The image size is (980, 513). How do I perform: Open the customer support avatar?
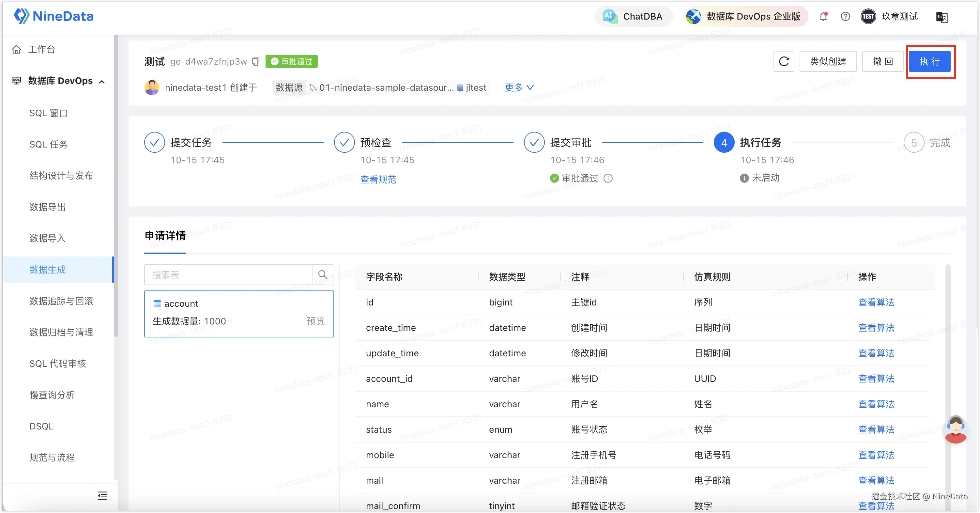point(956,430)
